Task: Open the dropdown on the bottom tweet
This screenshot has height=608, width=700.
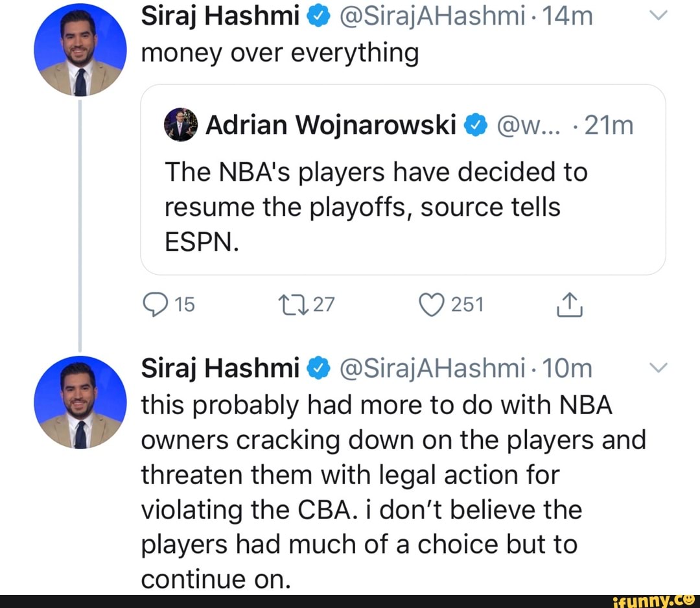Action: (x=659, y=368)
